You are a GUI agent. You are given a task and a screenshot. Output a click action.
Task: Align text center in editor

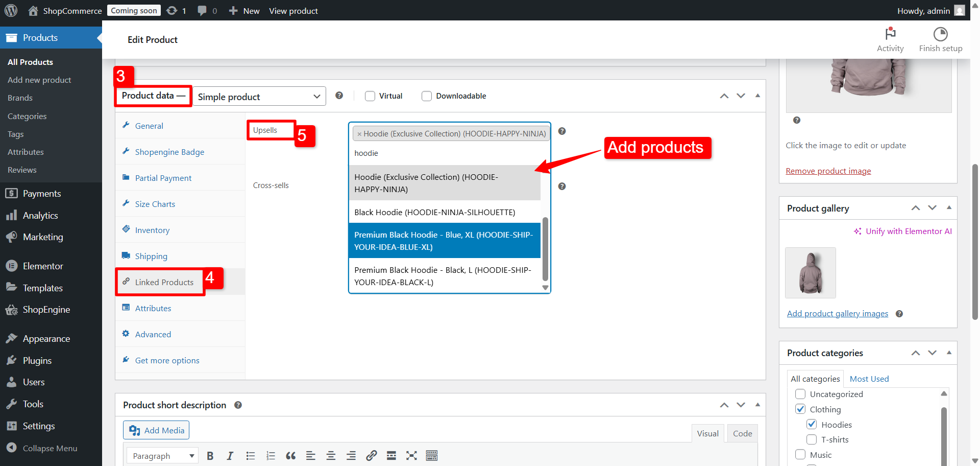(331, 456)
